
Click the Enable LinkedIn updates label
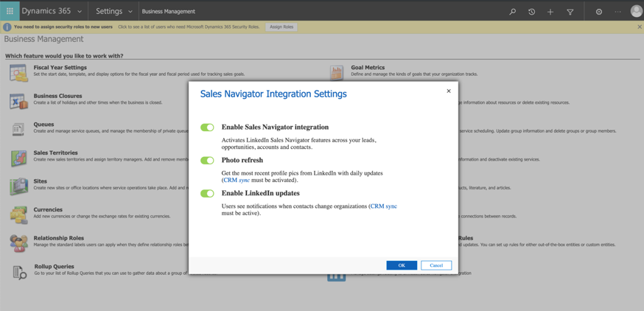[x=261, y=192]
